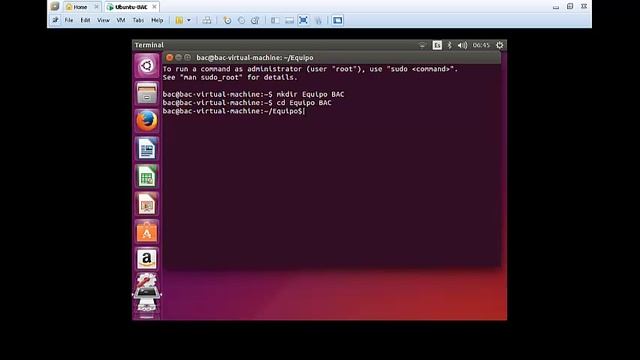Open the Ubuntu Dash home launcher

147,65
